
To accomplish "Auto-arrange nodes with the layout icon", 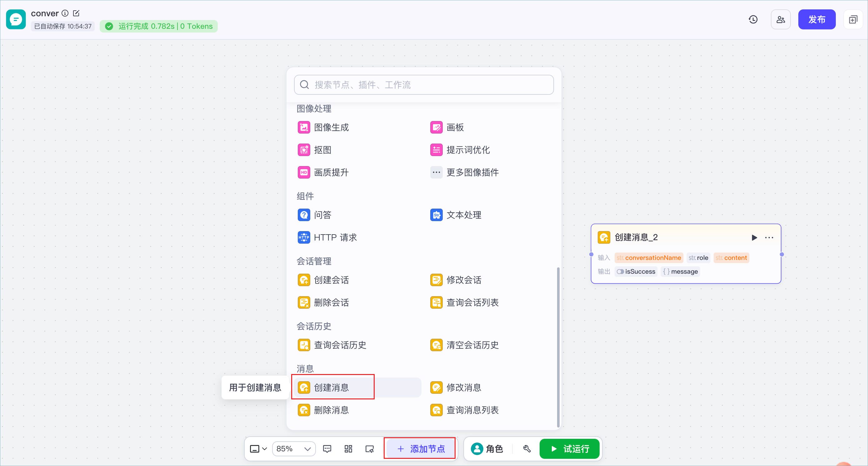I will [348, 449].
